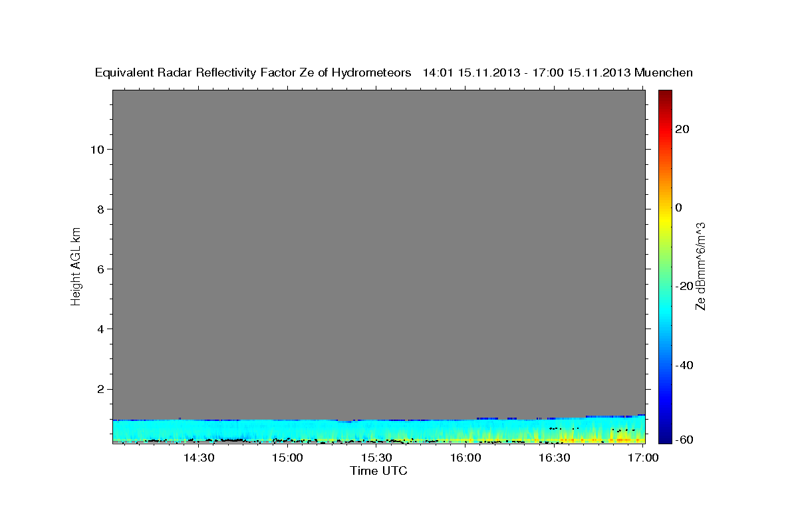Click the colorbar label -60
This screenshot has width=798, height=532.
(x=684, y=440)
